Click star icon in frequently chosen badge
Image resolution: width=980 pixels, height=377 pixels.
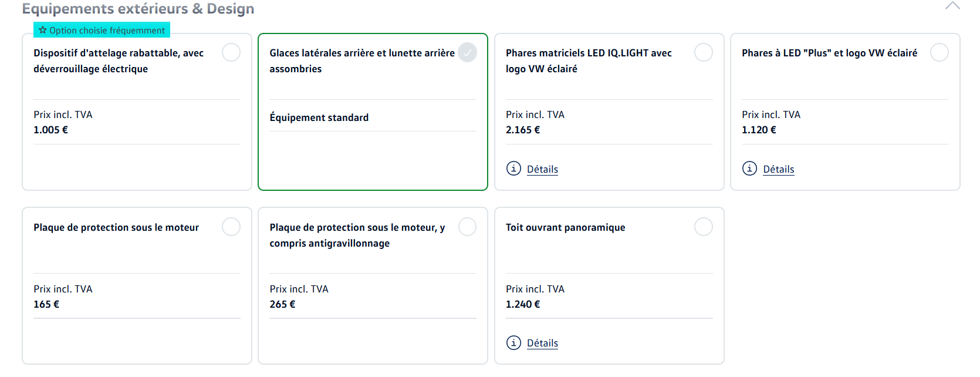click(43, 30)
